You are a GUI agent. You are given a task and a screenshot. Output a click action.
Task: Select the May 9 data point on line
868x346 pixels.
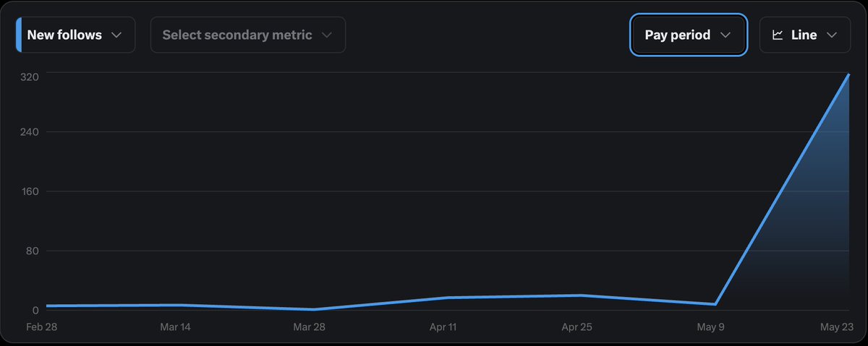tap(715, 305)
